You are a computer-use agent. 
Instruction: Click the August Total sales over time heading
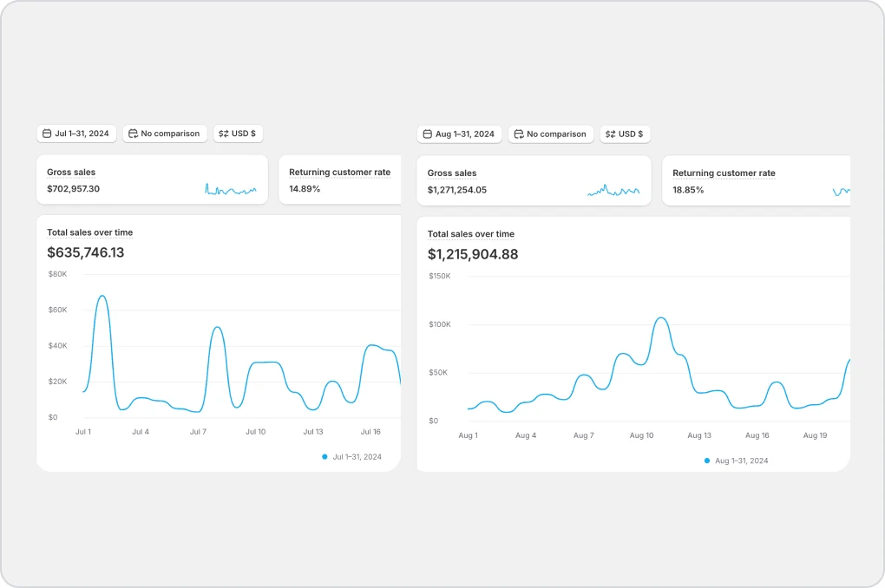click(x=471, y=234)
